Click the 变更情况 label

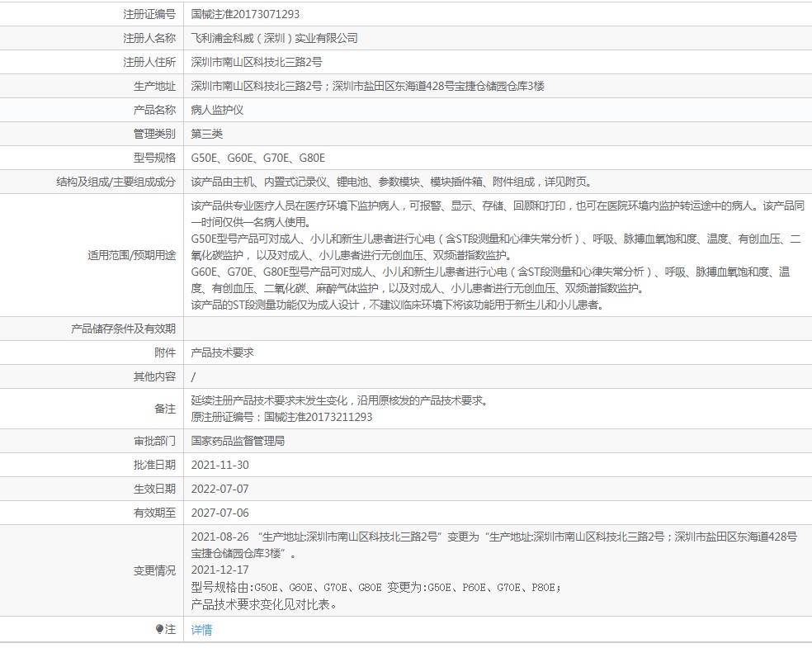pyautogui.click(x=154, y=570)
